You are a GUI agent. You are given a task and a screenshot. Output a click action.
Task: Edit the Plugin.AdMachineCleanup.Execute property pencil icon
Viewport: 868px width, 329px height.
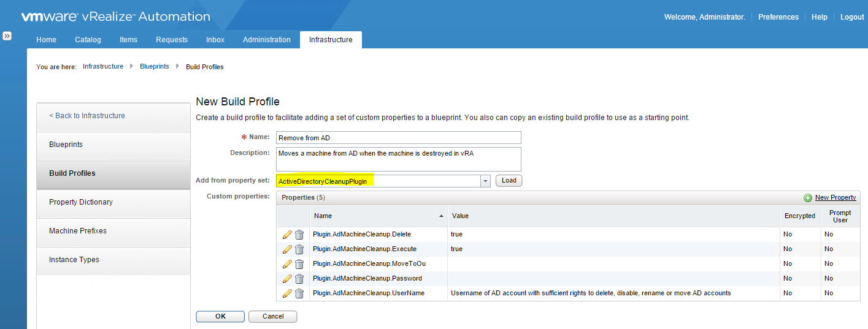(287, 249)
